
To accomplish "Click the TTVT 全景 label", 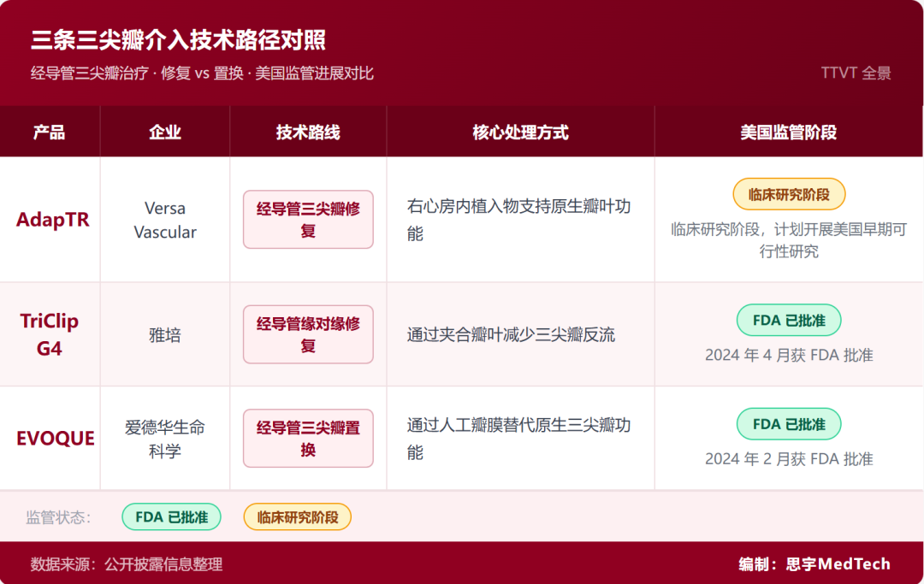I will [856, 73].
